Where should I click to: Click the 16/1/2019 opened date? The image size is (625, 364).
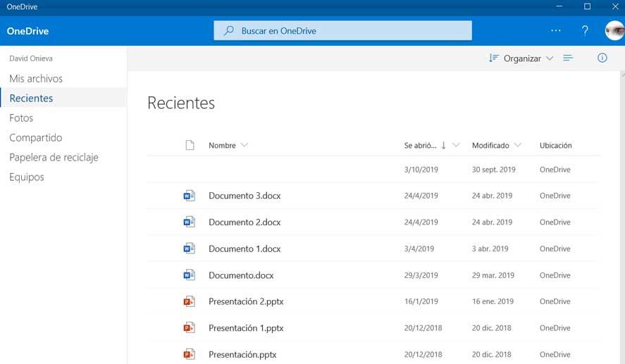[421, 301]
